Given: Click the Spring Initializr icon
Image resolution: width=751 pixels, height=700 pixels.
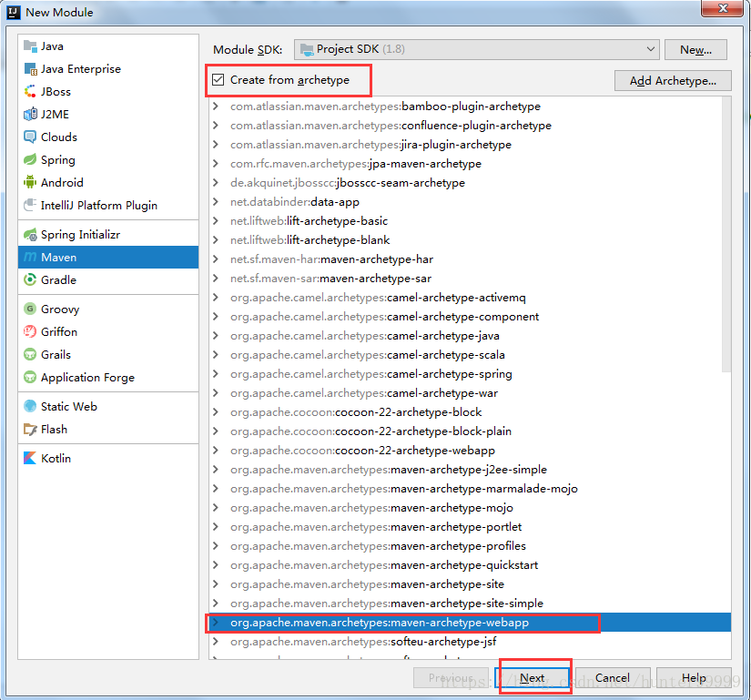Looking at the screenshot, I should point(30,235).
